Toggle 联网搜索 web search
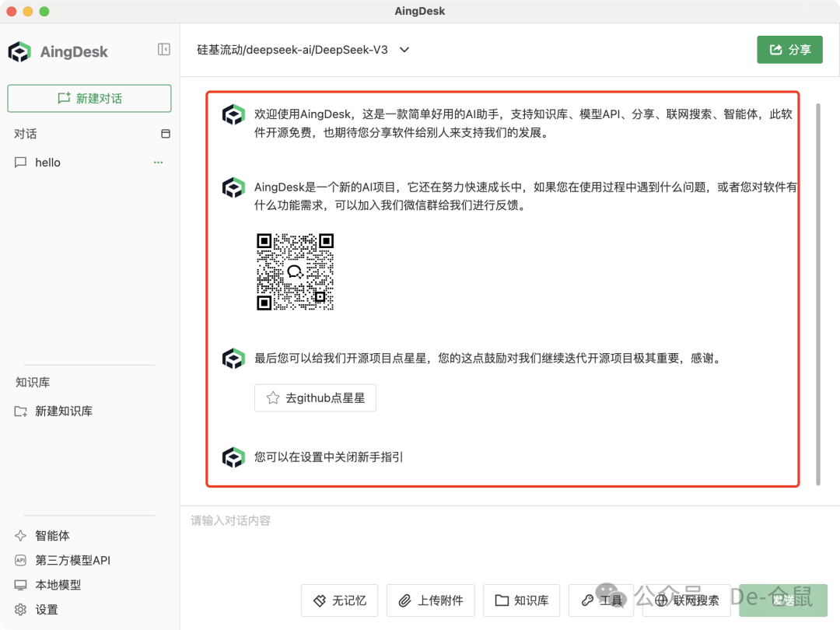The image size is (840, 630). tap(687, 600)
